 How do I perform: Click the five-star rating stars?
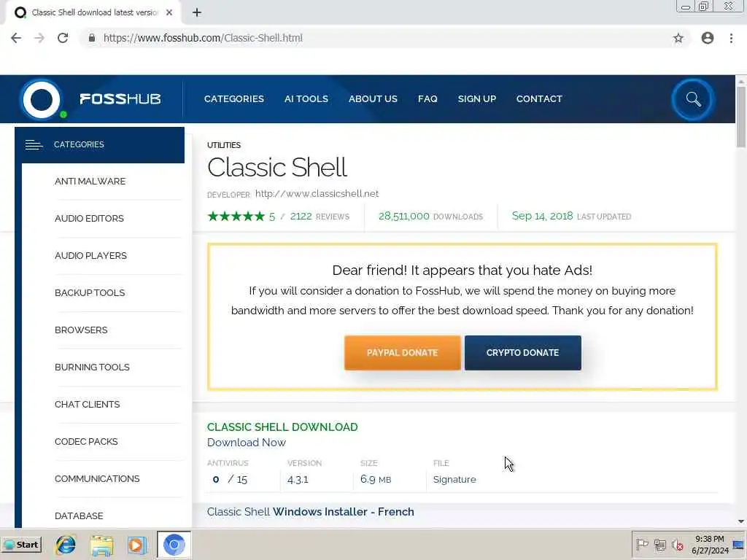click(x=236, y=217)
